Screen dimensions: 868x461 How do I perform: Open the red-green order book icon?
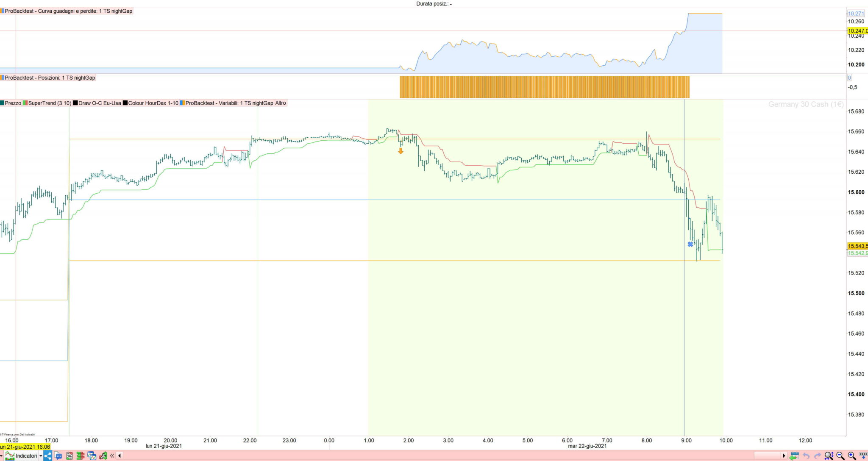pyautogui.click(x=80, y=456)
